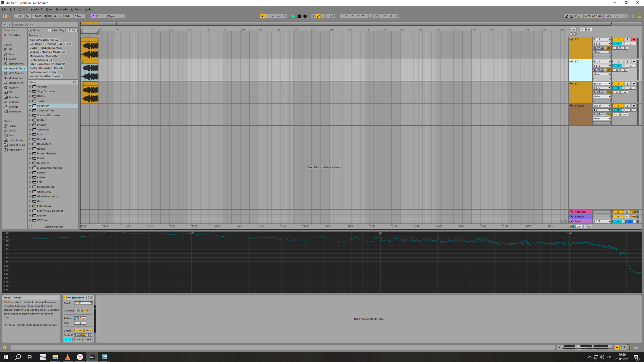Image resolution: width=644 pixels, height=362 pixels.
Task: Click the Tap tempo button
Action: [28, 16]
